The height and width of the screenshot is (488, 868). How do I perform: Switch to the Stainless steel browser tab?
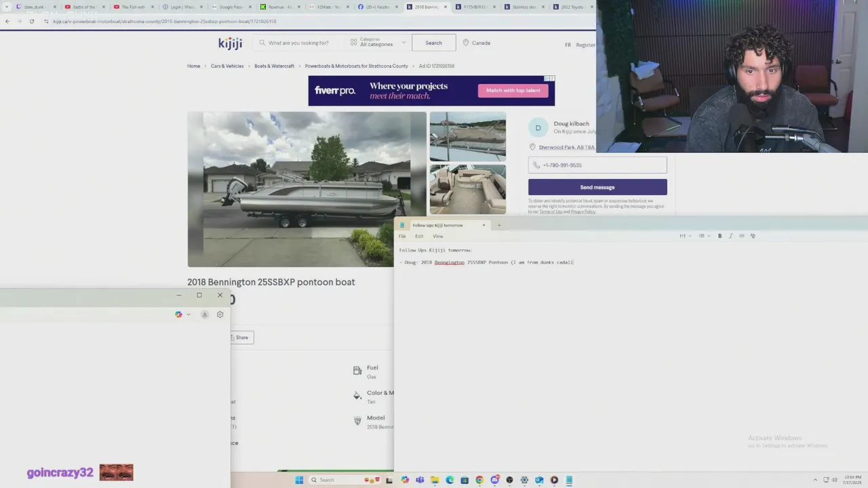[524, 7]
